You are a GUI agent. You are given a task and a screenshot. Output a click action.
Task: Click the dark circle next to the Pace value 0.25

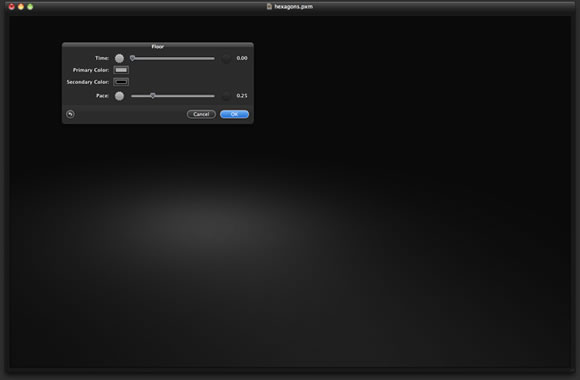coord(226,96)
